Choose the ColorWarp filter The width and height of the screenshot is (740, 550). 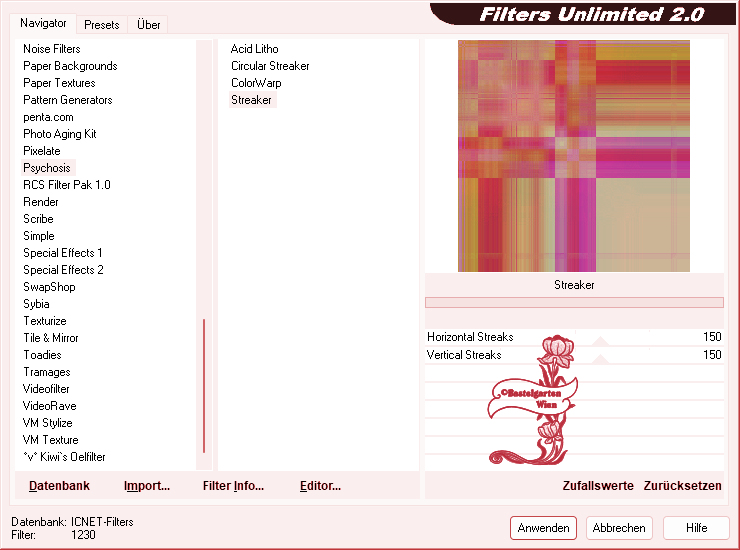click(256, 83)
